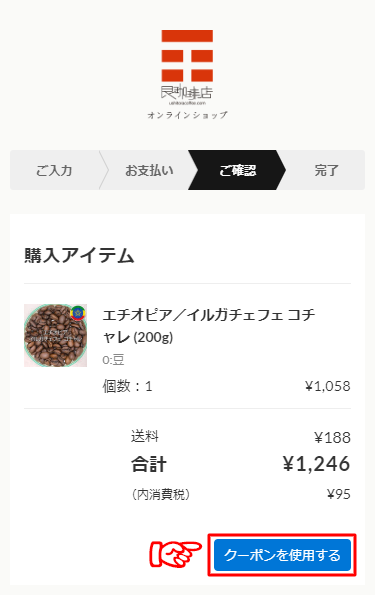
Task: Open the coffee beans product thumbnail
Action: pyautogui.click(x=55, y=335)
